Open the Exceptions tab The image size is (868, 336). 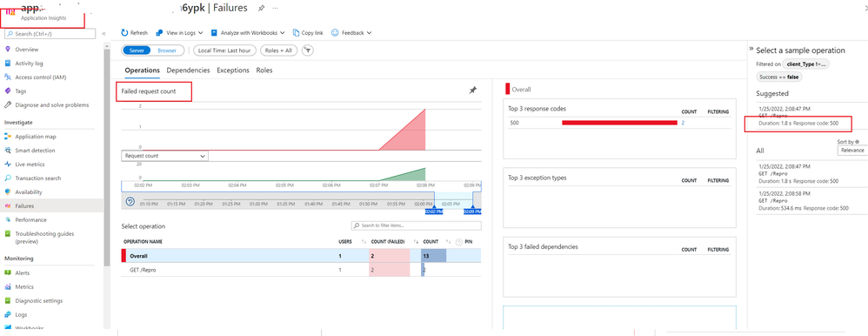click(233, 71)
